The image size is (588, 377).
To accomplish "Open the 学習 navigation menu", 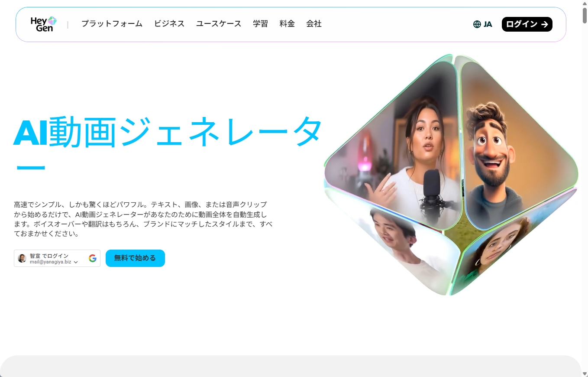I will (260, 24).
